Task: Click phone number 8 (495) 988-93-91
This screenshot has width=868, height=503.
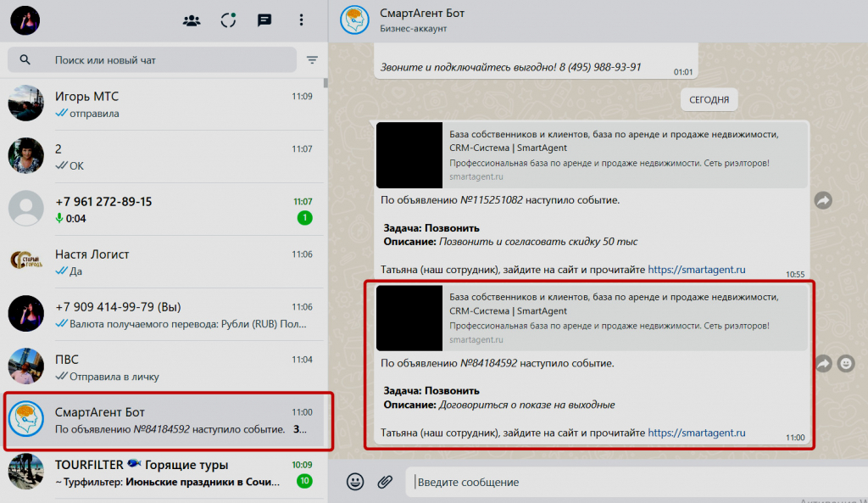Action: pyautogui.click(x=600, y=67)
